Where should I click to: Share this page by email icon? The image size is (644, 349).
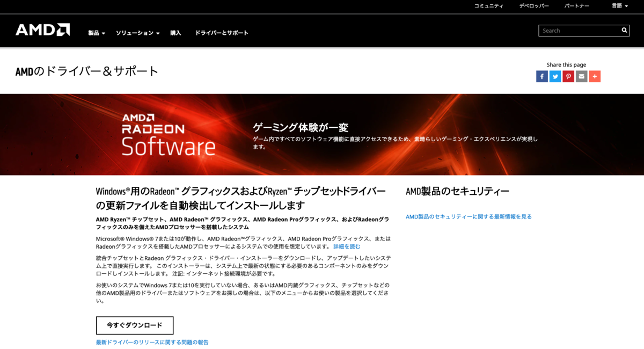pos(581,77)
